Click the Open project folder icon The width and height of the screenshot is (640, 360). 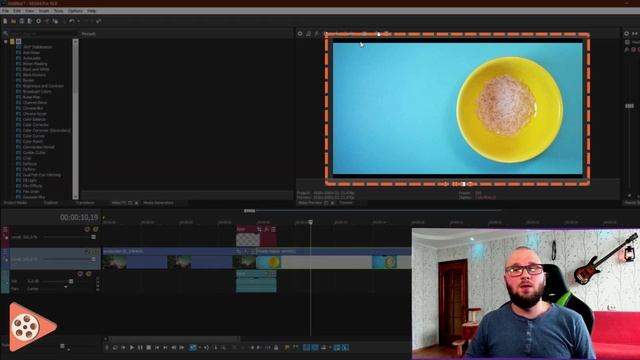pos(13,21)
